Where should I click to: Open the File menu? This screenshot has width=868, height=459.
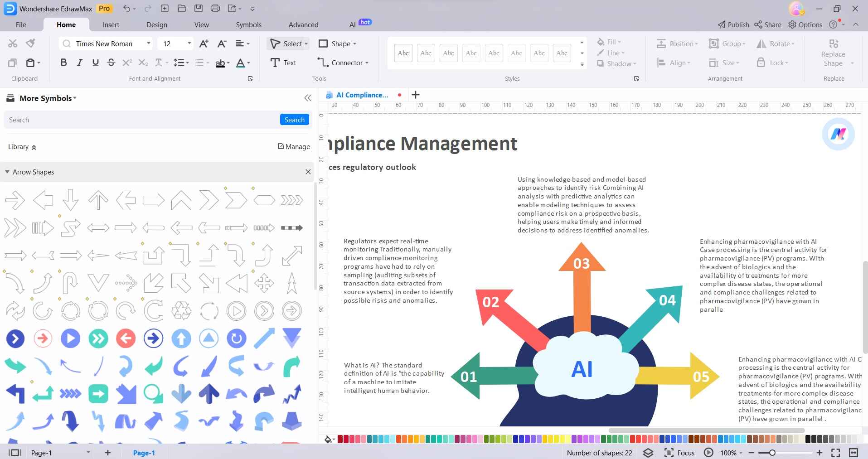tap(21, 24)
